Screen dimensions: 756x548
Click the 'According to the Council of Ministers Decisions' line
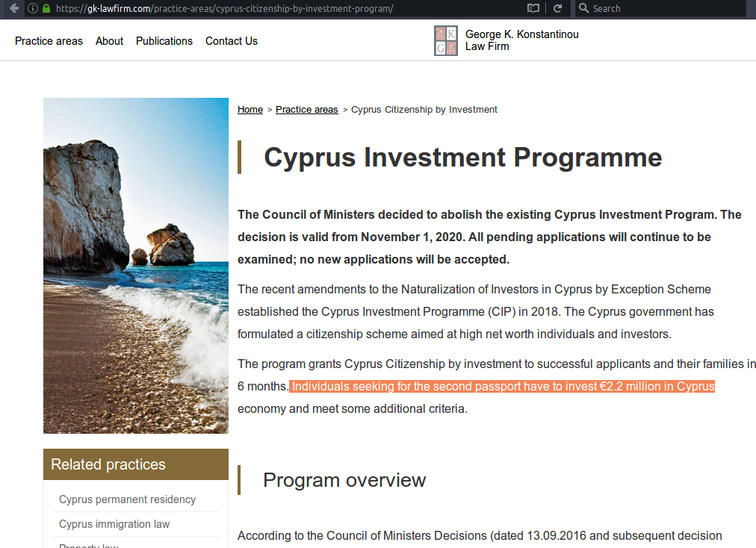pyautogui.click(x=480, y=535)
